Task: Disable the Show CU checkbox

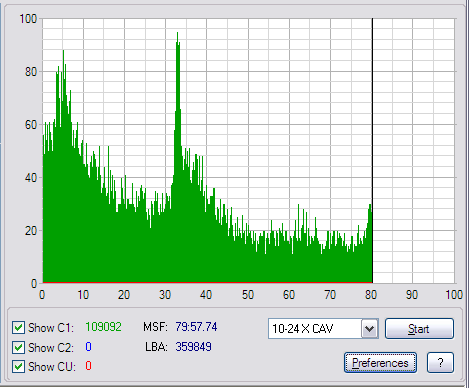Action: pos(18,367)
